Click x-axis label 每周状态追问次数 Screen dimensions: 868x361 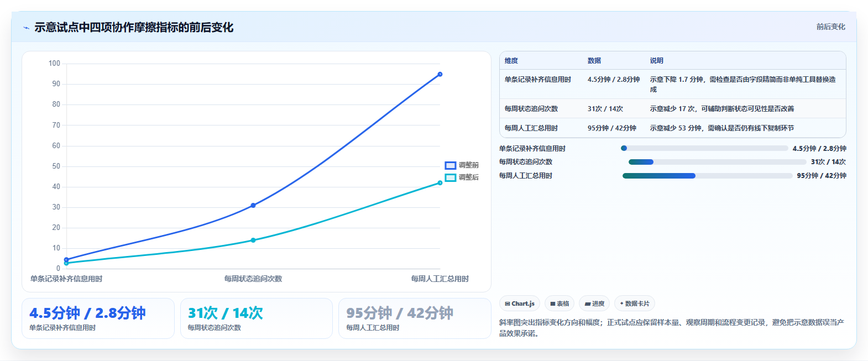coord(253,279)
